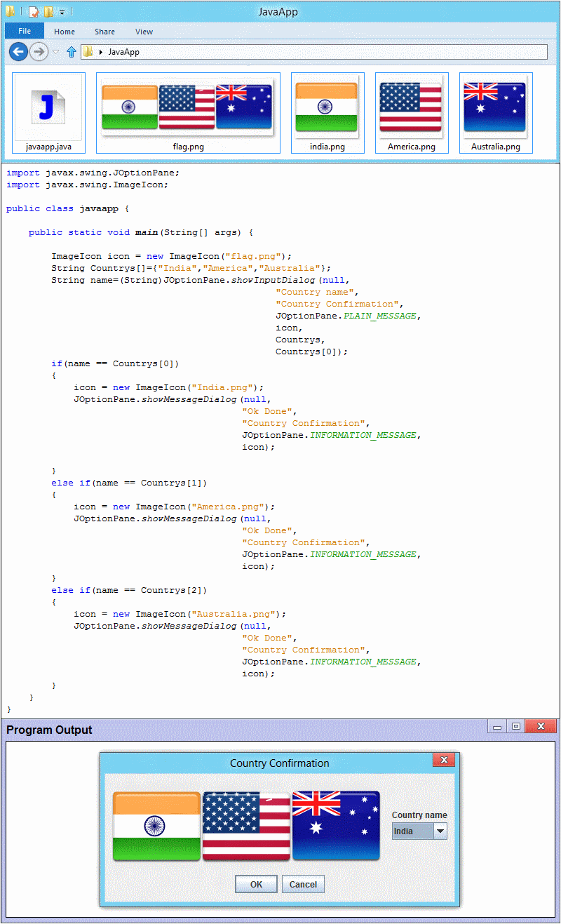Click the back navigation arrow
The height and width of the screenshot is (924, 561).
18,52
